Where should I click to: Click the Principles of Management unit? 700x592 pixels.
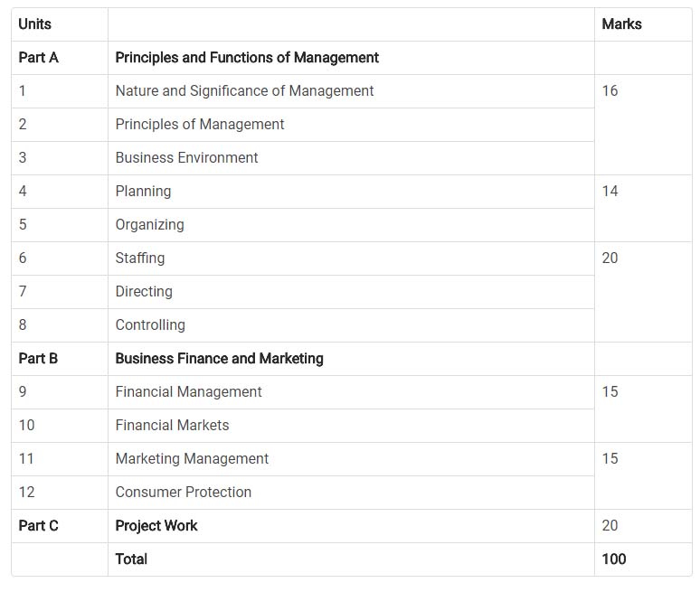200,125
